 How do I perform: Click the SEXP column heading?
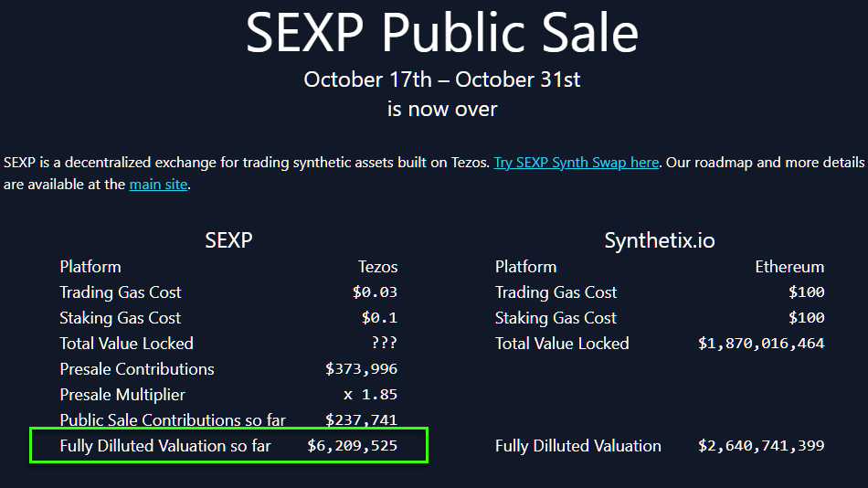(x=228, y=240)
